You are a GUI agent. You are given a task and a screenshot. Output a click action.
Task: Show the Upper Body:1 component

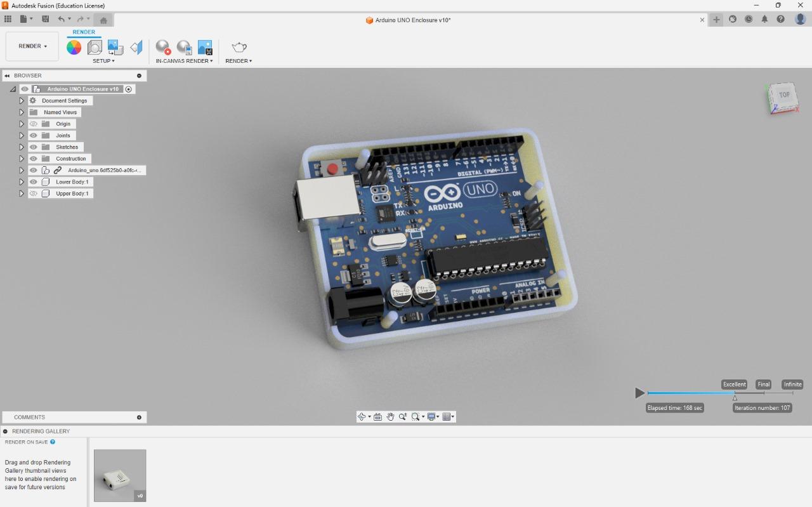(34, 193)
